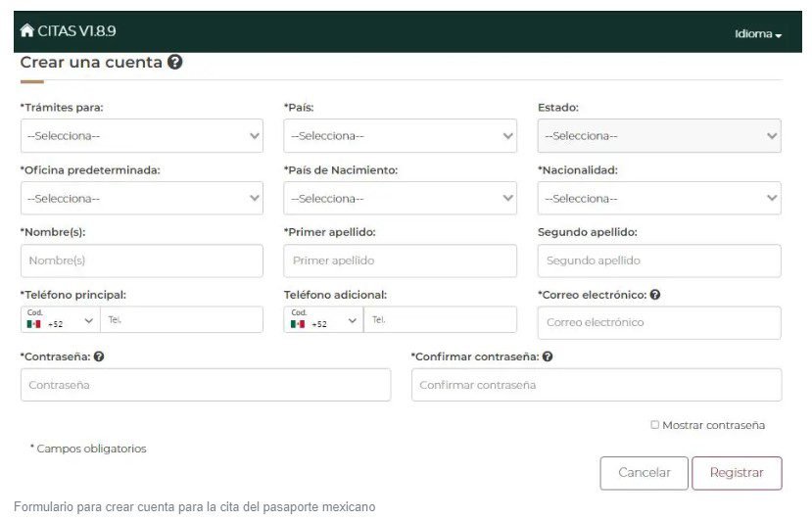The image size is (812, 521).
Task: Expand Oficina predeterminada dropdown list
Action: click(142, 199)
